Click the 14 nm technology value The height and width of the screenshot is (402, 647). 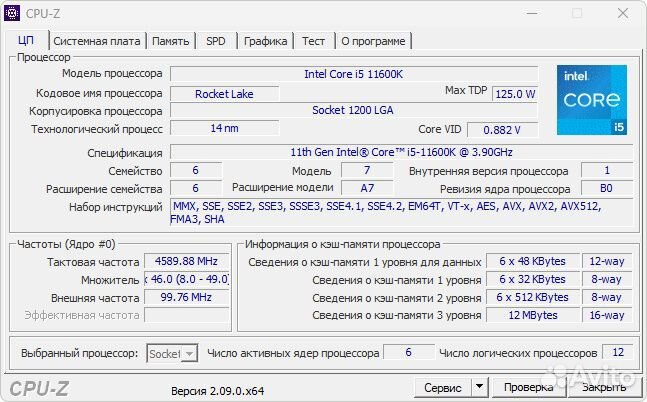point(224,128)
